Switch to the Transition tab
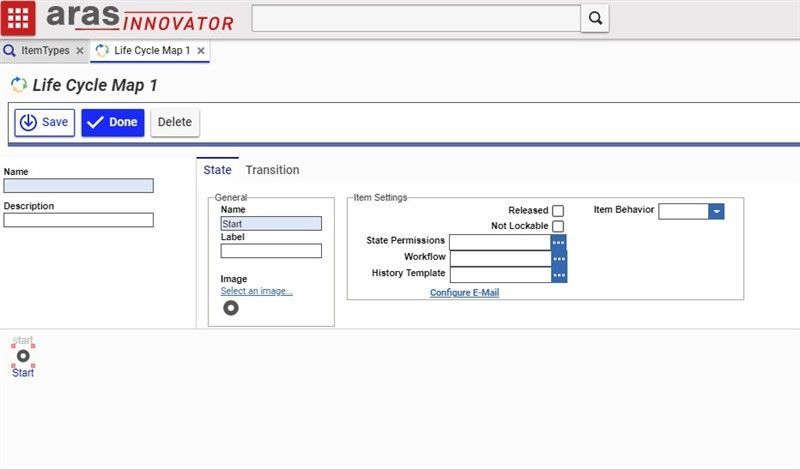Image resolution: width=800 pixels, height=469 pixels. [272, 170]
